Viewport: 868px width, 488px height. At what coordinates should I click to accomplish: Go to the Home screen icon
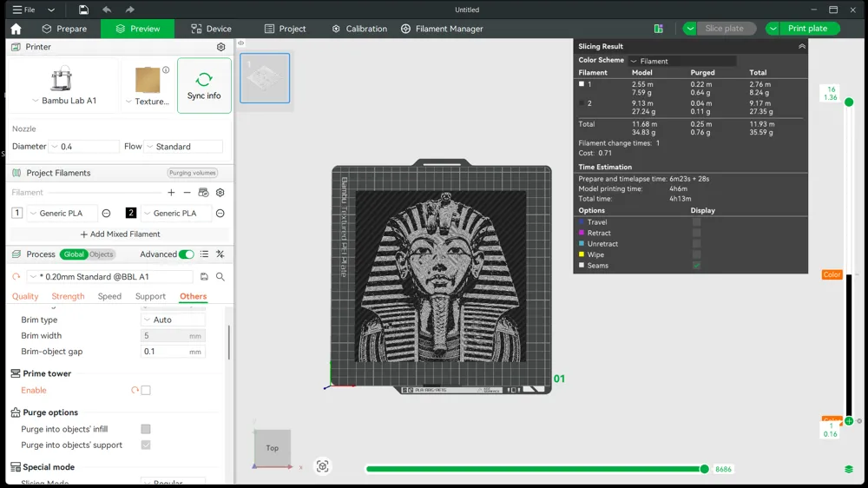tap(16, 29)
